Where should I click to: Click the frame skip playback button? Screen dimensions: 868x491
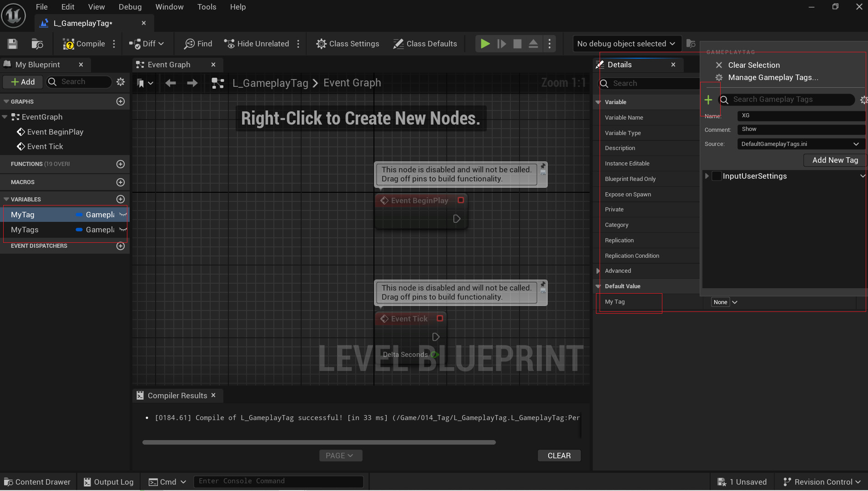[x=502, y=44]
